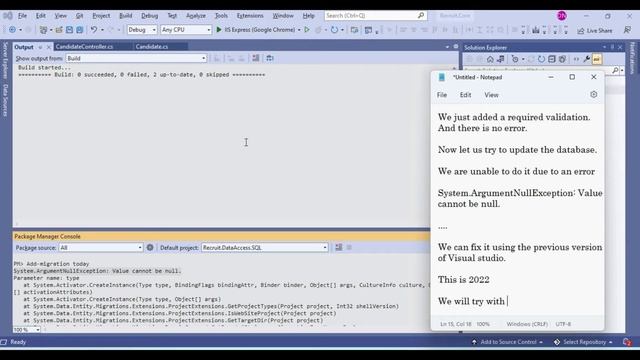Click the Ready status text
Screen dimensions: 640x360
[x=18, y=342]
